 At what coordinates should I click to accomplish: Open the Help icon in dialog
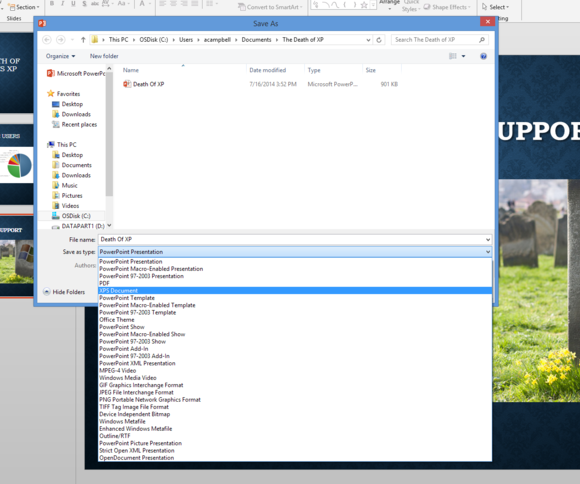pos(483,56)
